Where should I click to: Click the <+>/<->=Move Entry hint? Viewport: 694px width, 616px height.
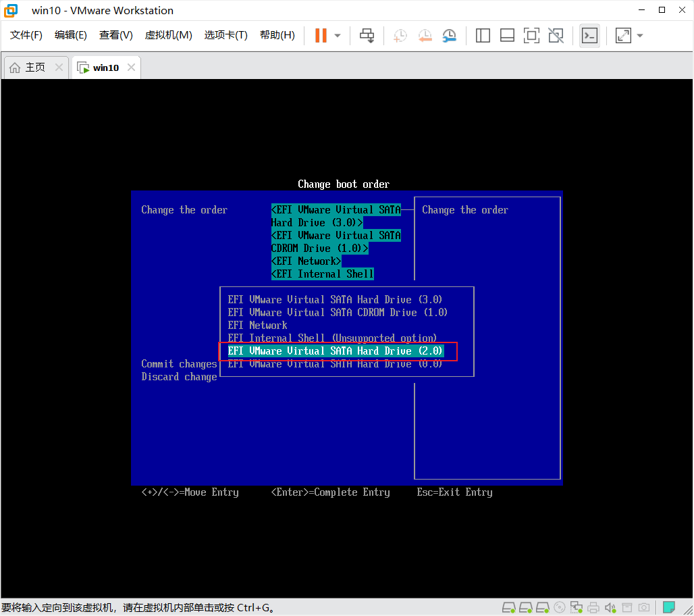pyautogui.click(x=190, y=492)
